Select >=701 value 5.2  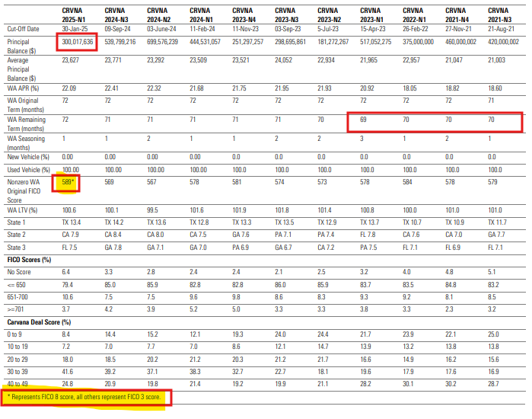(194, 309)
